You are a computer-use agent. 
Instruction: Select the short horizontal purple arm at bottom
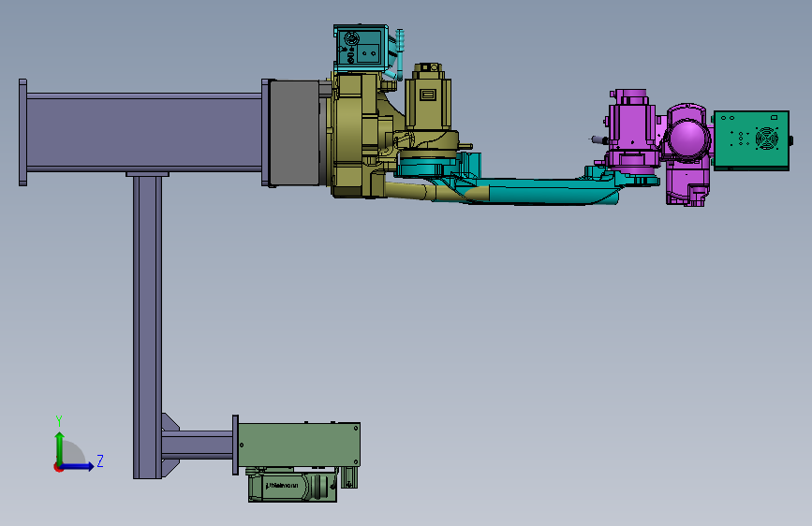click(x=197, y=446)
